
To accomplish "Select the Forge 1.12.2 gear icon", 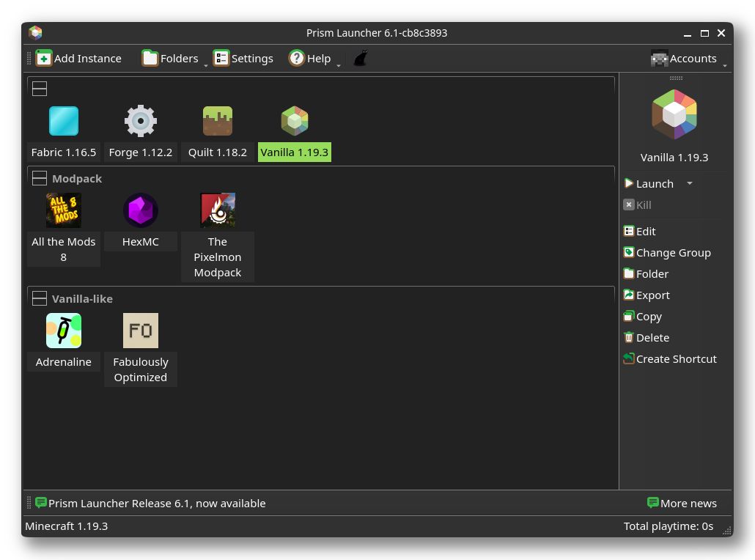I will tap(141, 121).
